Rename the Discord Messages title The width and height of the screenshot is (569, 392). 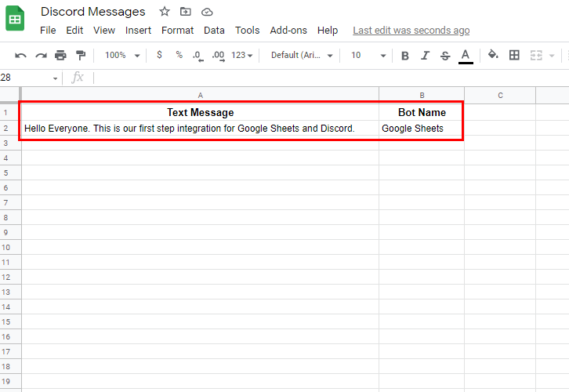pos(93,12)
